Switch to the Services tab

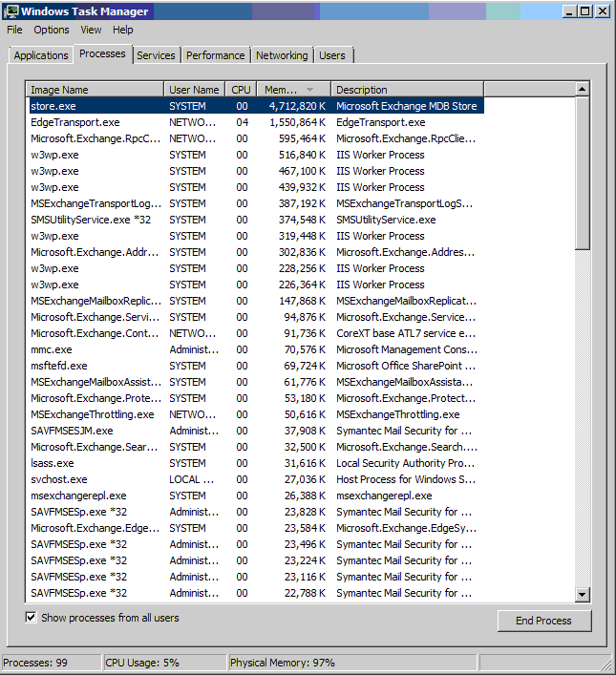point(156,55)
